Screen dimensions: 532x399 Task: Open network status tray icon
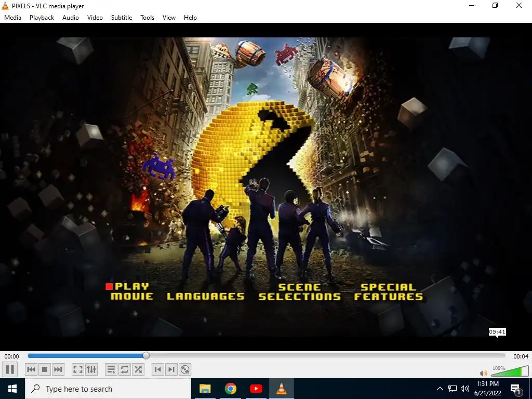click(453, 389)
